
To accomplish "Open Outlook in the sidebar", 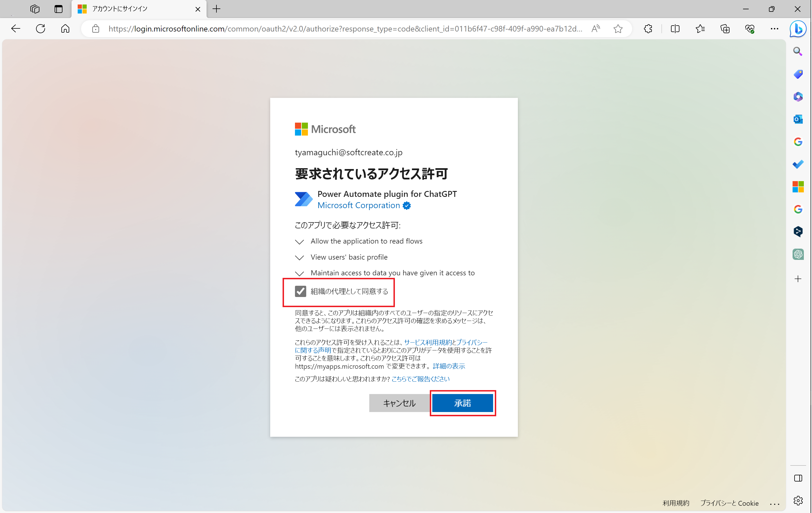I will 798,119.
